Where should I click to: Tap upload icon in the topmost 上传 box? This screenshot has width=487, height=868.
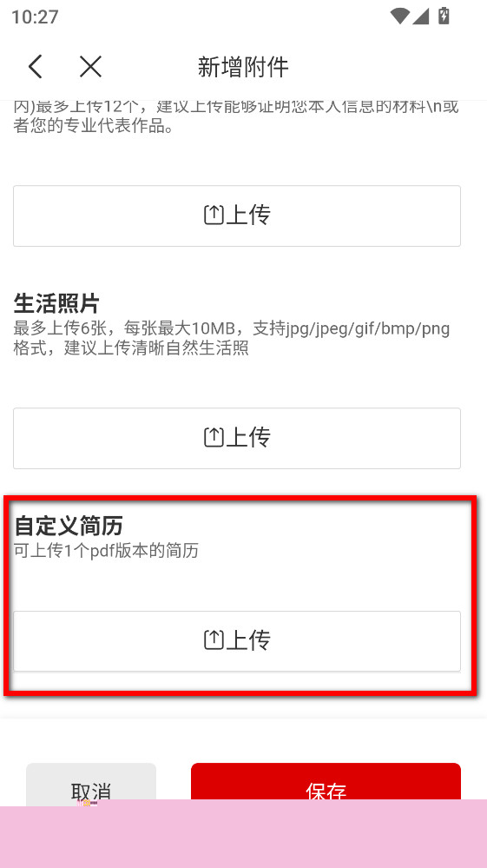click(214, 215)
